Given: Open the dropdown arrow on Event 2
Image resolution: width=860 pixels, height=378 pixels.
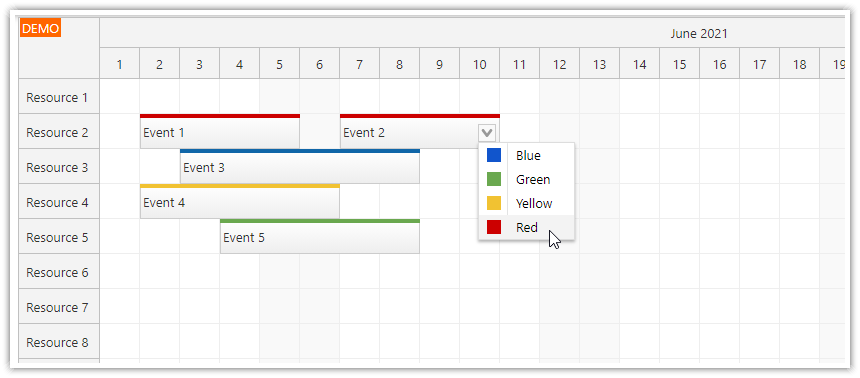Looking at the screenshot, I should (487, 132).
